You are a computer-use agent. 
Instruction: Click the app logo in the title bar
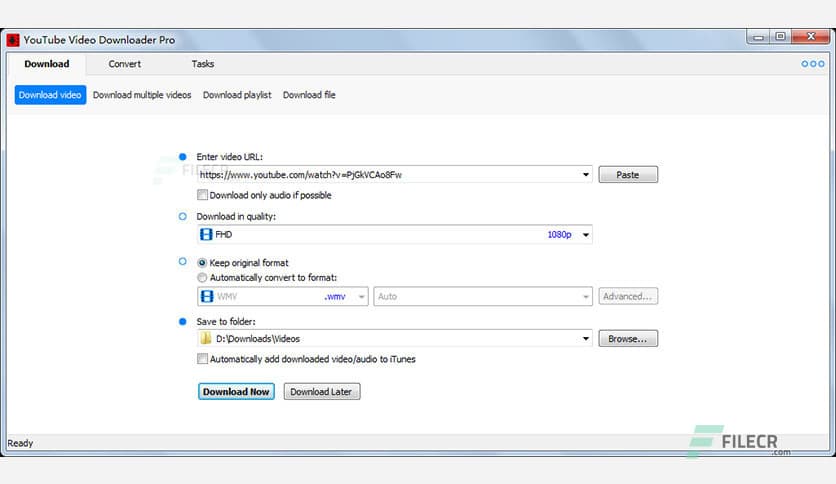pyautogui.click(x=13, y=40)
